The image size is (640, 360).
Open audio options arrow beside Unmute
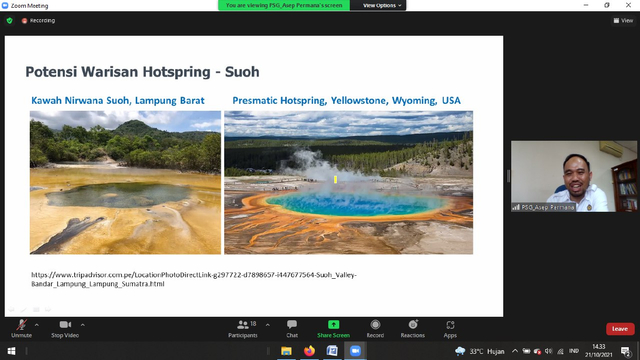(37, 325)
